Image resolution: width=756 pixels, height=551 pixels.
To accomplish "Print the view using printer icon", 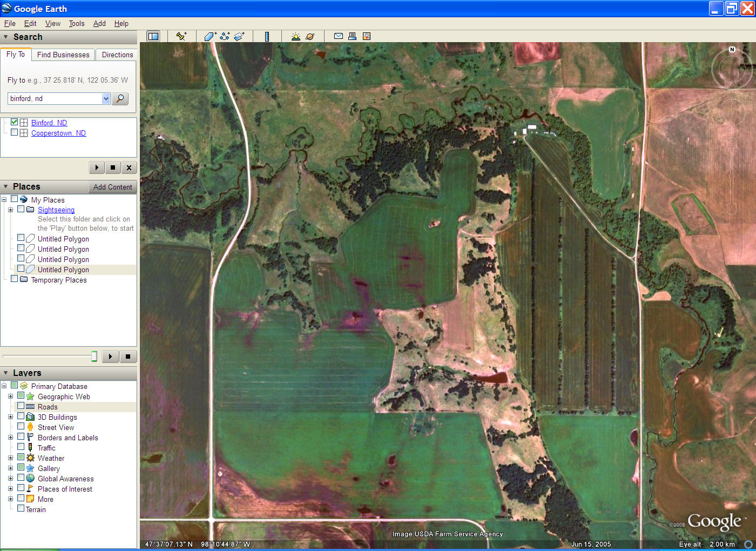I will (352, 36).
